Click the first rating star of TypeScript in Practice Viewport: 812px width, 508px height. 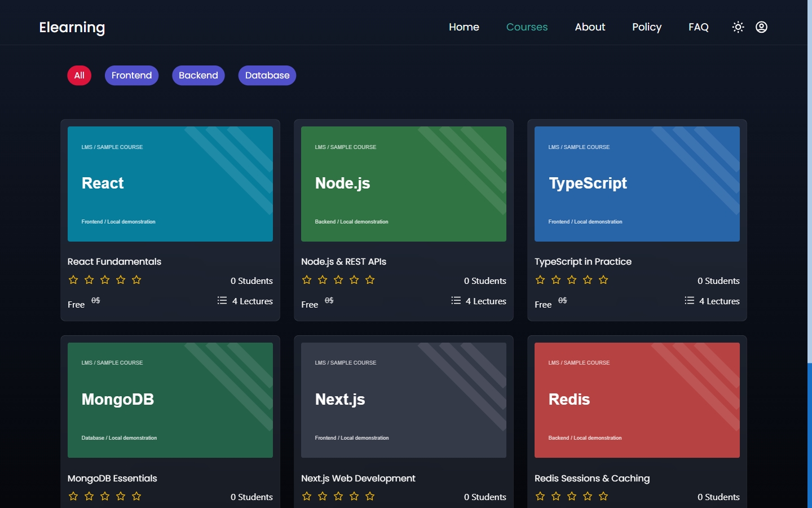click(540, 280)
